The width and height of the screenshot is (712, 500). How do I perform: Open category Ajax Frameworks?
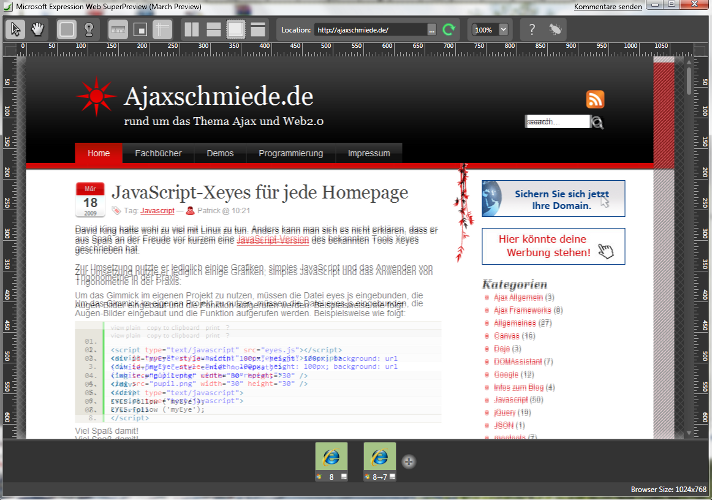523,310
